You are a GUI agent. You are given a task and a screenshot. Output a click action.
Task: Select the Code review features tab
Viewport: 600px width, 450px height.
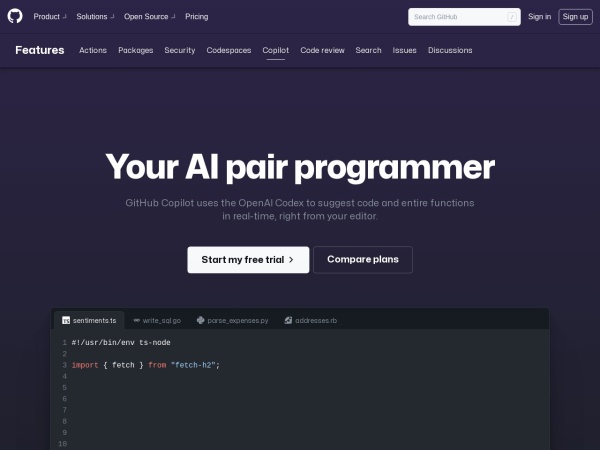pyautogui.click(x=321, y=50)
